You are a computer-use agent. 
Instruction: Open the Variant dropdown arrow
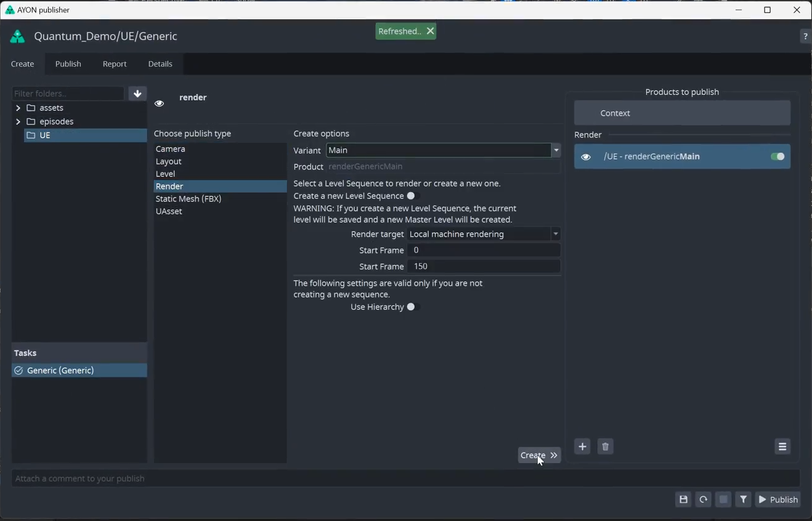coord(556,150)
